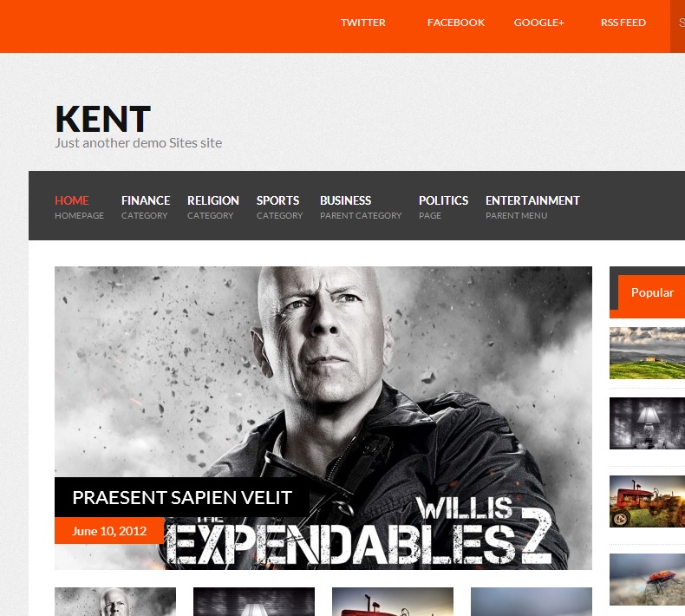The image size is (685, 616).
Task: Click the KENT site title
Action: [102, 119]
